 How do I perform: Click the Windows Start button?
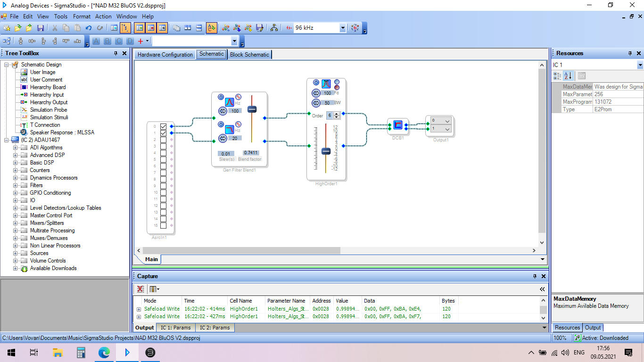tap(11, 352)
